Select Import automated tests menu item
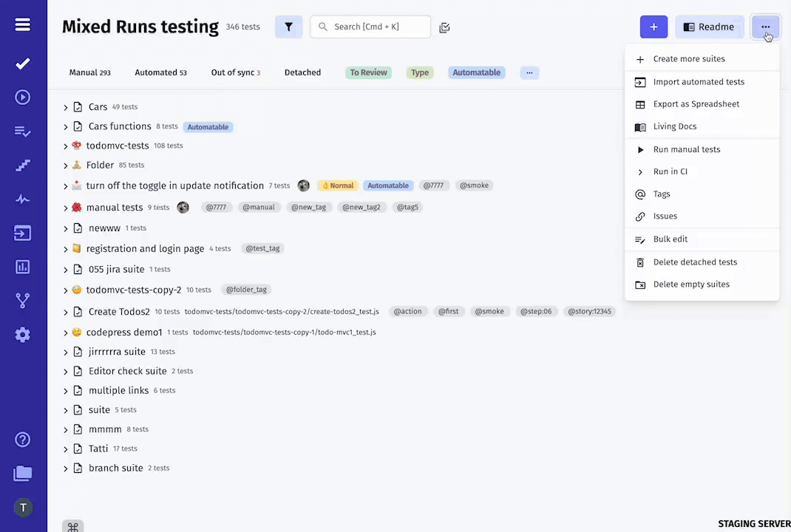Image resolution: width=791 pixels, height=532 pixels. pyautogui.click(x=702, y=82)
